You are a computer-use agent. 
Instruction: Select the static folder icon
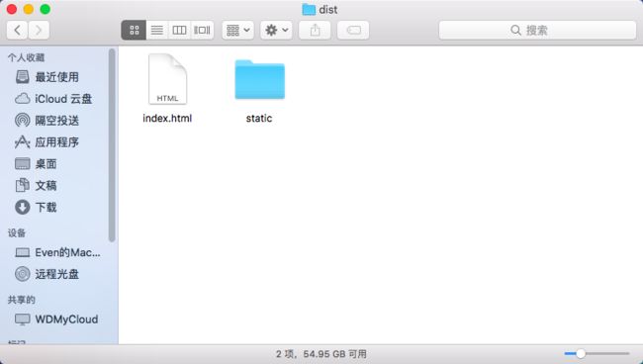pos(259,79)
